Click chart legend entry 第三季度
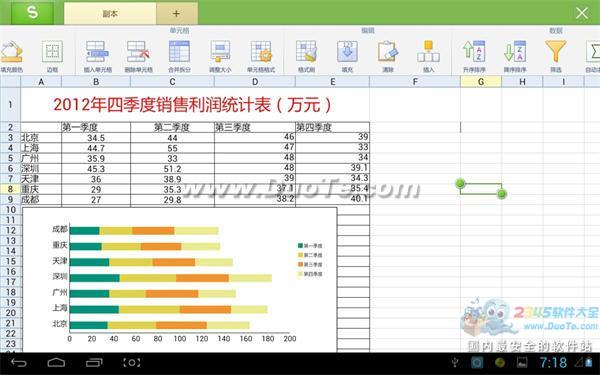This screenshot has width=600, height=375. tap(310, 264)
